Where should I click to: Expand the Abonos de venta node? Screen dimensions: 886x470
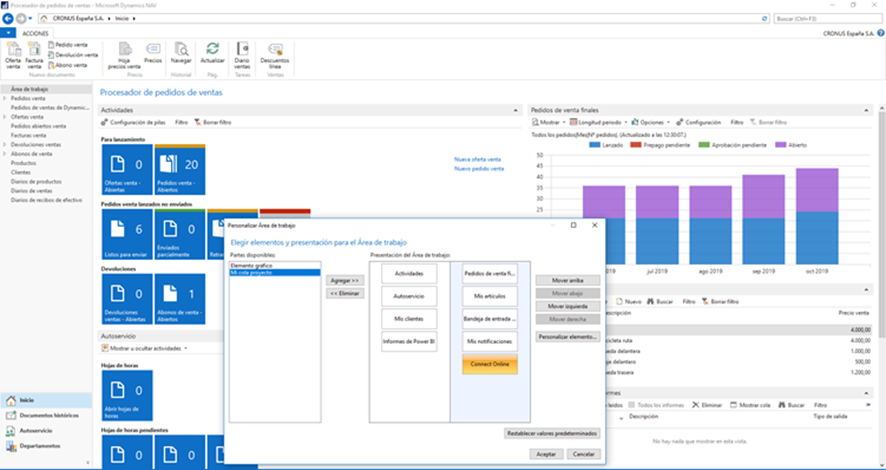5,154
